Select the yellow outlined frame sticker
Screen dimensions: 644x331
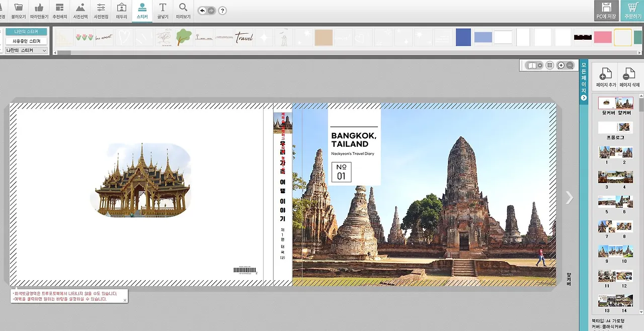tap(623, 37)
